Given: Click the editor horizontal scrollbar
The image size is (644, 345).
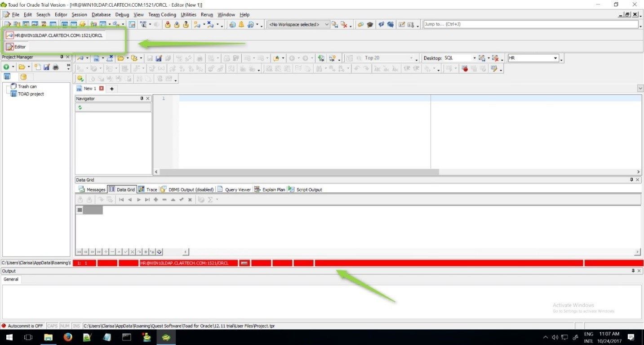Looking at the screenshot, I should [x=299, y=172].
